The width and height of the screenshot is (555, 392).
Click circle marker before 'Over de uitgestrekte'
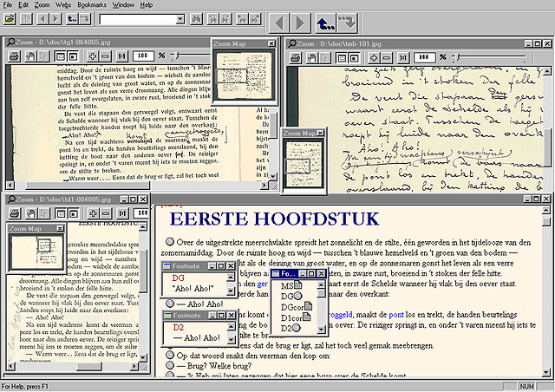170,241
